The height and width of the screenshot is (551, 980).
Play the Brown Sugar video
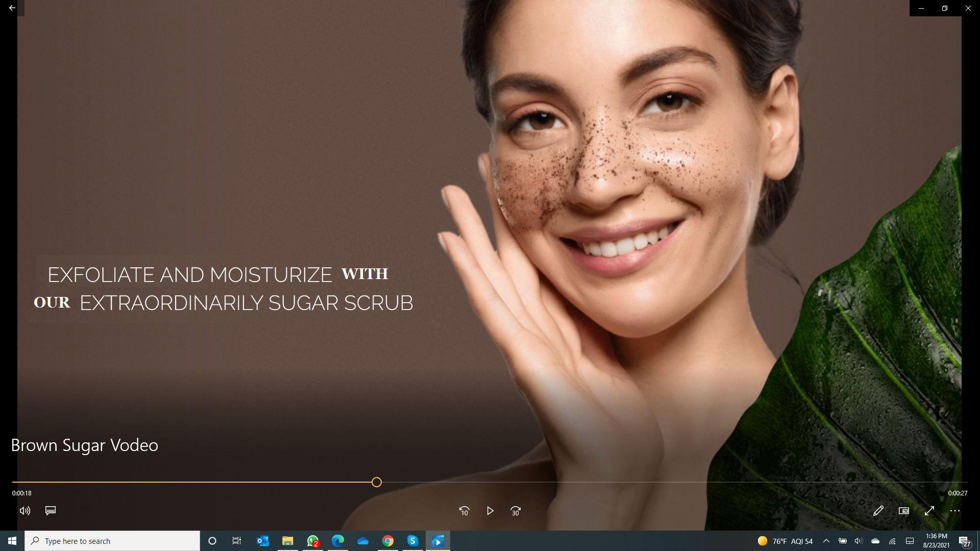[x=490, y=511]
